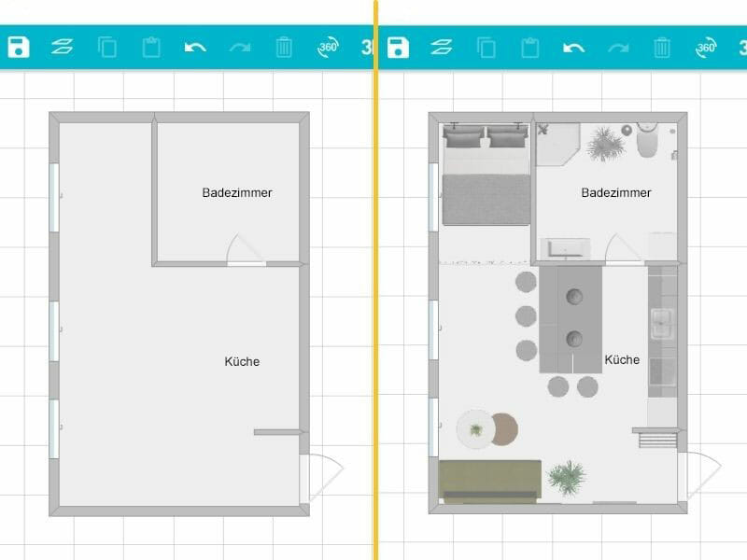747x560 pixels.
Task: Select the bathroom door in the empty plan
Action: point(246,249)
